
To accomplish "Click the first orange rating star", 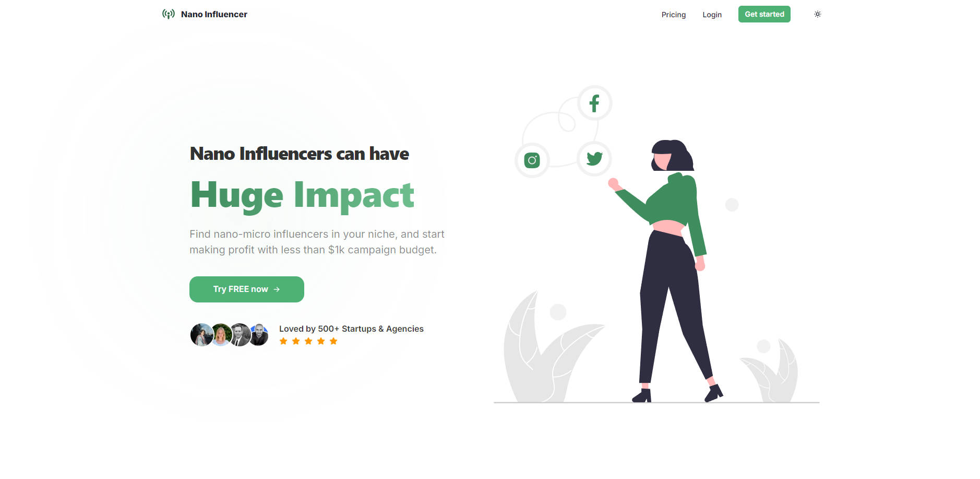I will click(x=283, y=341).
